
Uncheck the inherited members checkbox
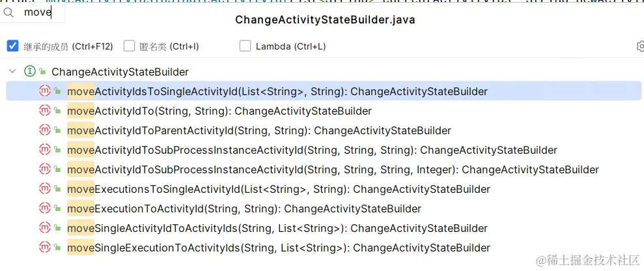coord(12,46)
